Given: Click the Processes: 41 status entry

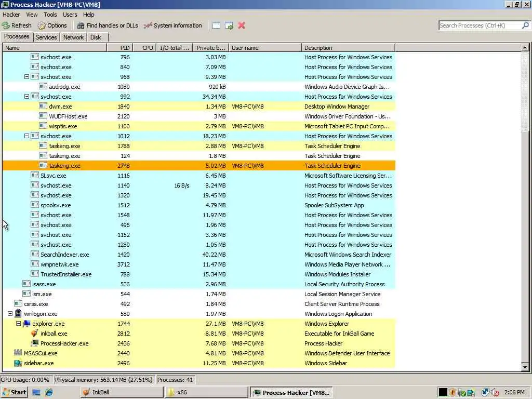Looking at the screenshot, I should (x=176, y=380).
